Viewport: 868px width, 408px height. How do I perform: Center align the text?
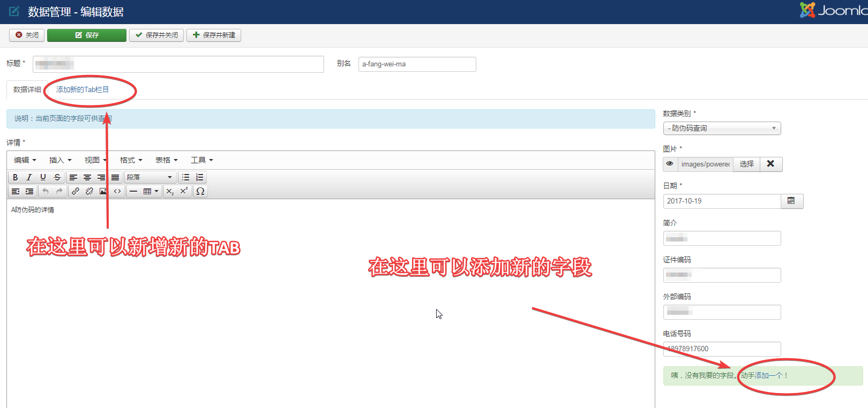point(87,177)
